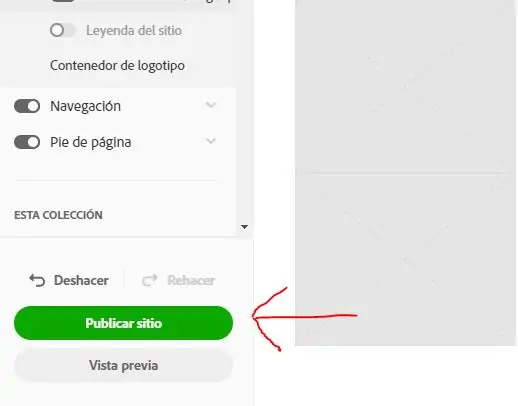
Task: Click the sidebar scroll-down arrow
Action: click(x=244, y=227)
